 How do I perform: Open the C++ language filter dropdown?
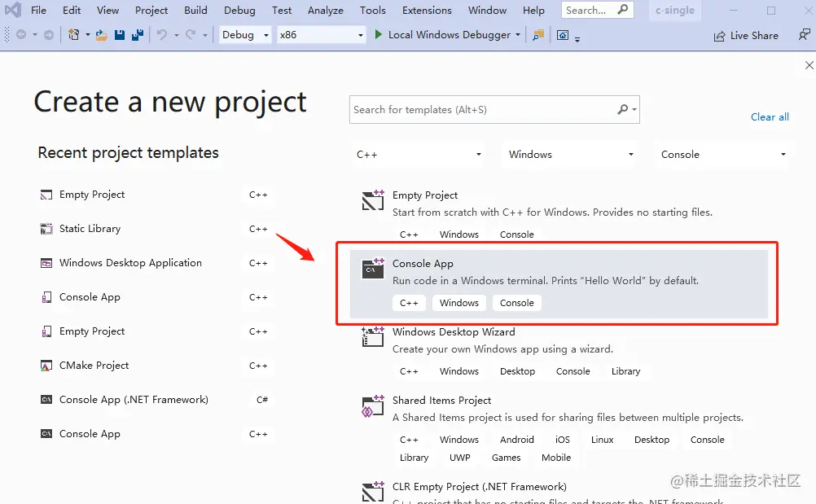pos(418,154)
